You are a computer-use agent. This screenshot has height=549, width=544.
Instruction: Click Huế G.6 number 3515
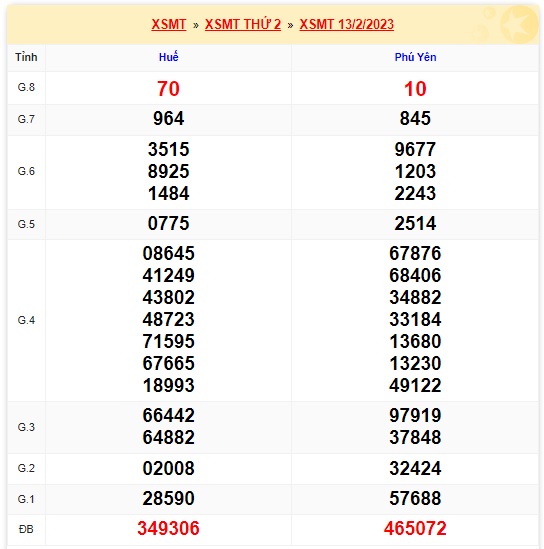[168, 150]
